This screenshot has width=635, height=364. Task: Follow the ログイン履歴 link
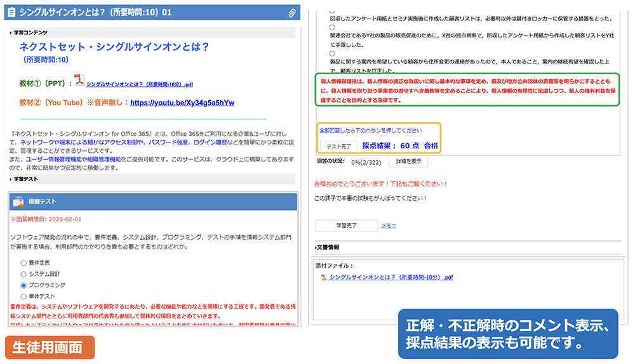tap(210, 142)
